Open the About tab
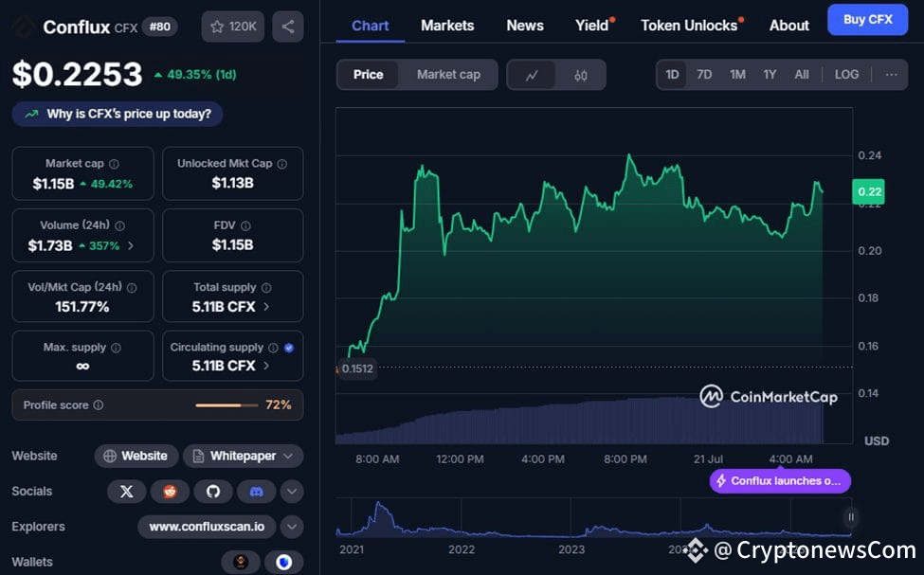The width and height of the screenshot is (924, 575). (789, 26)
